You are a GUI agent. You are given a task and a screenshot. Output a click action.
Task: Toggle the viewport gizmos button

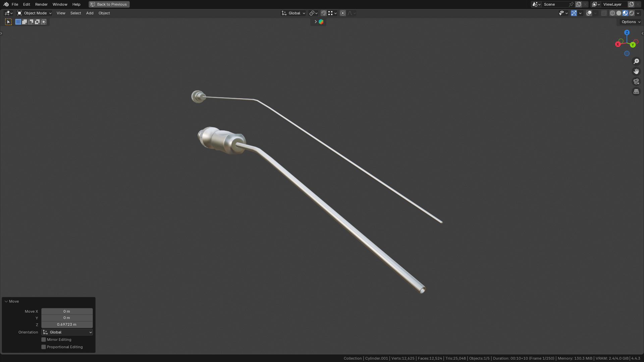coord(574,13)
